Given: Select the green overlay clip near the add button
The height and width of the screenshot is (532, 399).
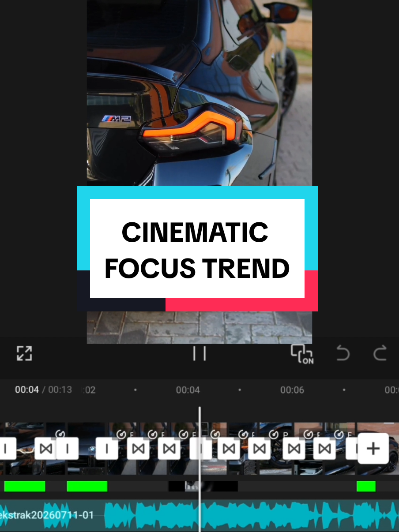Looking at the screenshot, I should click(x=366, y=486).
